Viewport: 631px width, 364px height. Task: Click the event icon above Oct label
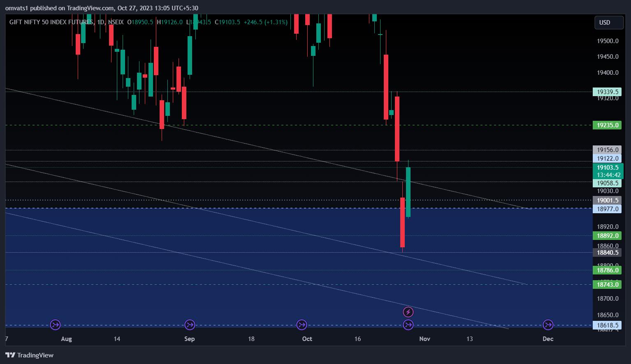point(302,325)
